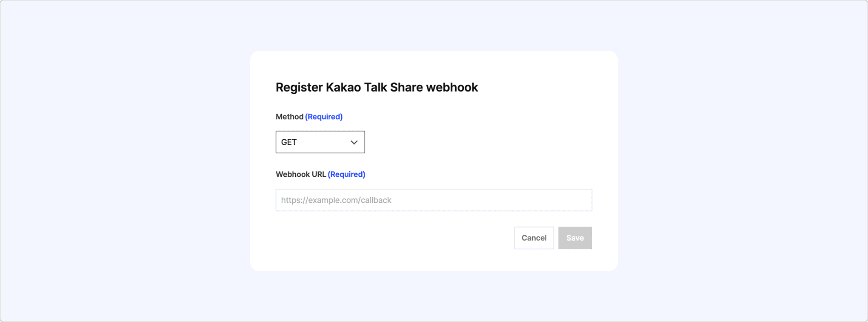Click the word Kakao in the dialog title
Viewport: 868px width, 322px height.
tap(341, 87)
